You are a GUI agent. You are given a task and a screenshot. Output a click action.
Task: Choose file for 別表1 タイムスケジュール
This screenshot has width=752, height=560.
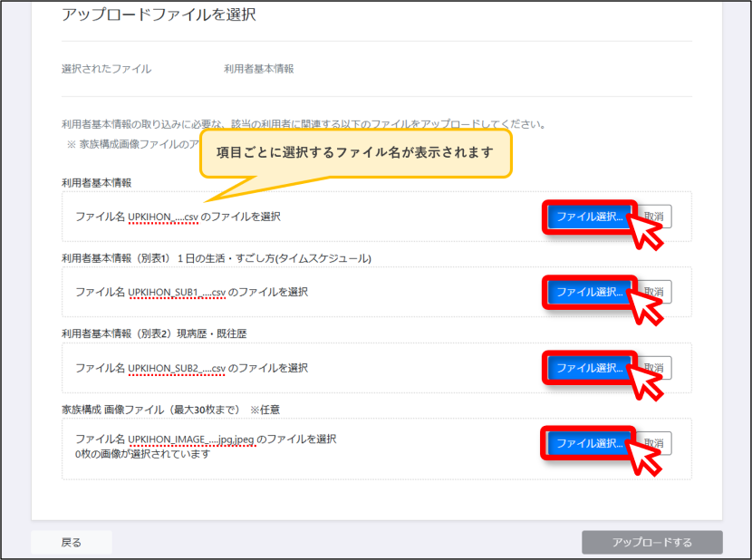tap(589, 293)
